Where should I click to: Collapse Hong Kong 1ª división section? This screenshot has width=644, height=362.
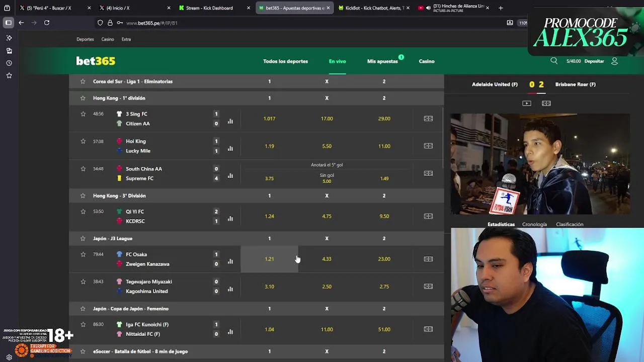click(x=257, y=98)
